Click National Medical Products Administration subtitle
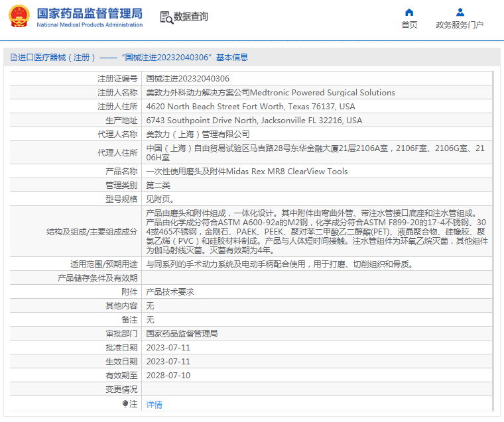This screenshot has height=422, width=504. [90, 25]
